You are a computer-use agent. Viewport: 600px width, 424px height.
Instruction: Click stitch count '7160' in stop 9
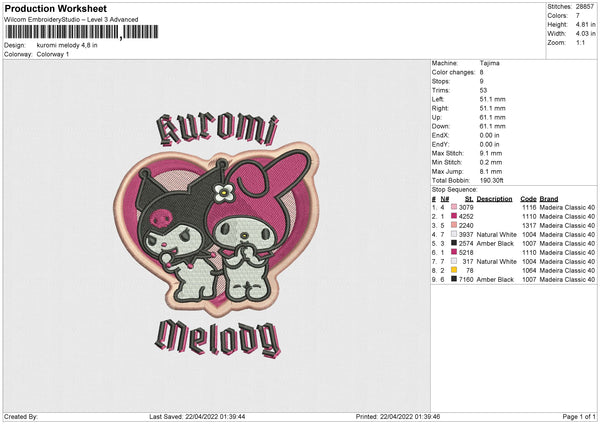pos(466,279)
